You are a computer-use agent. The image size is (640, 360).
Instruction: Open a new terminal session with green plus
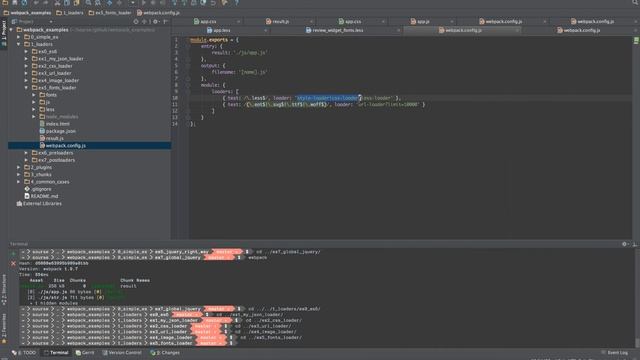(13, 253)
